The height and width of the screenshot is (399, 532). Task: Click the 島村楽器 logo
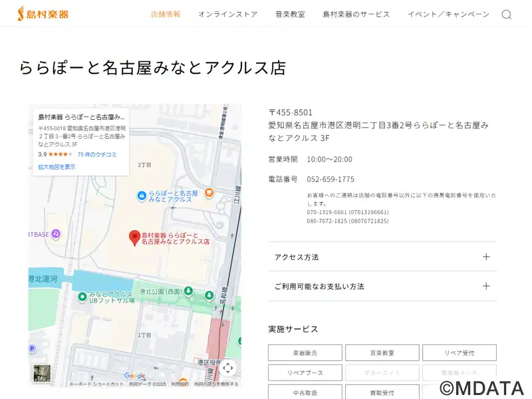43,14
